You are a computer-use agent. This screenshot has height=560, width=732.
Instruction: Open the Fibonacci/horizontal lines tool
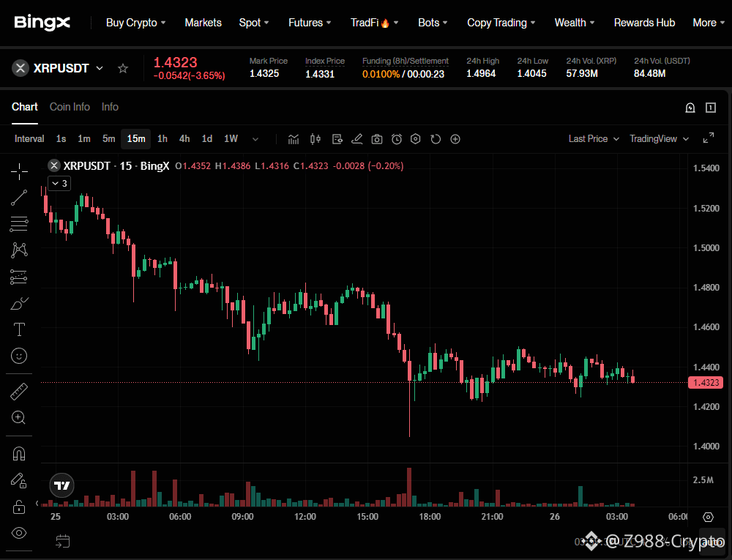click(19, 224)
